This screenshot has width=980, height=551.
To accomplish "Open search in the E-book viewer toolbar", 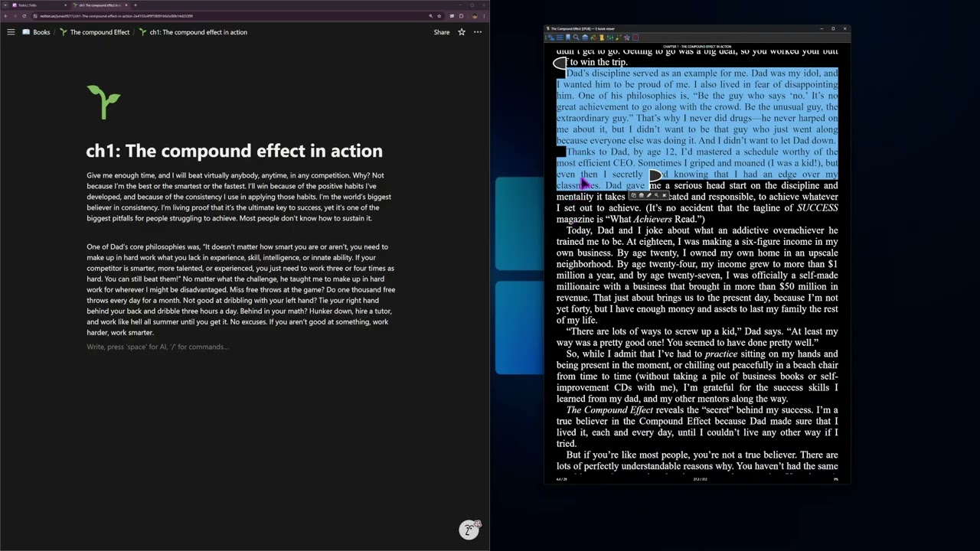I will [x=577, y=37].
